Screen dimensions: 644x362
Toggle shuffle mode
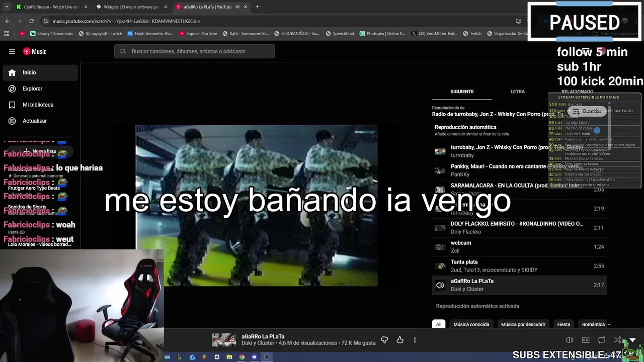click(x=617, y=340)
